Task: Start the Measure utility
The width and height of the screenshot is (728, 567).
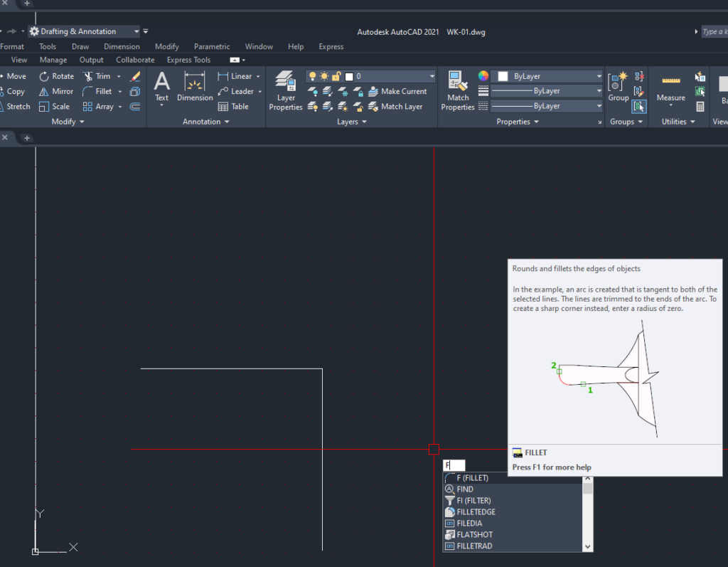Action: tap(670, 90)
